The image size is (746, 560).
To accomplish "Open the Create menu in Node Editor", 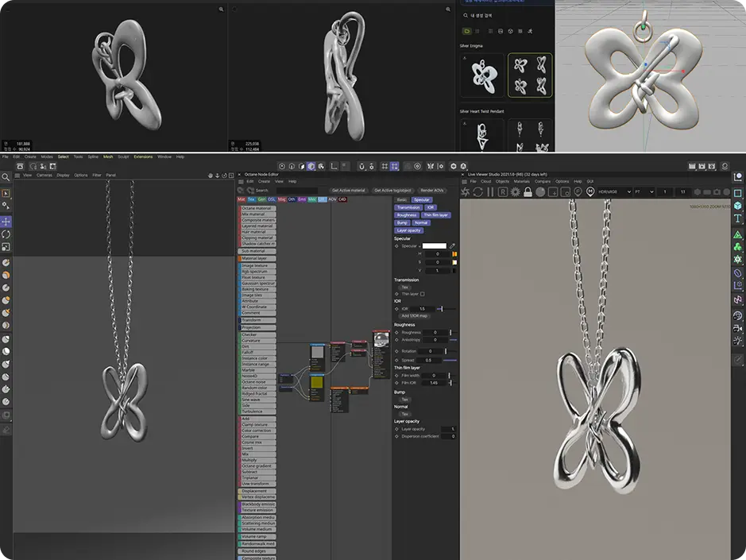I will pos(264,181).
